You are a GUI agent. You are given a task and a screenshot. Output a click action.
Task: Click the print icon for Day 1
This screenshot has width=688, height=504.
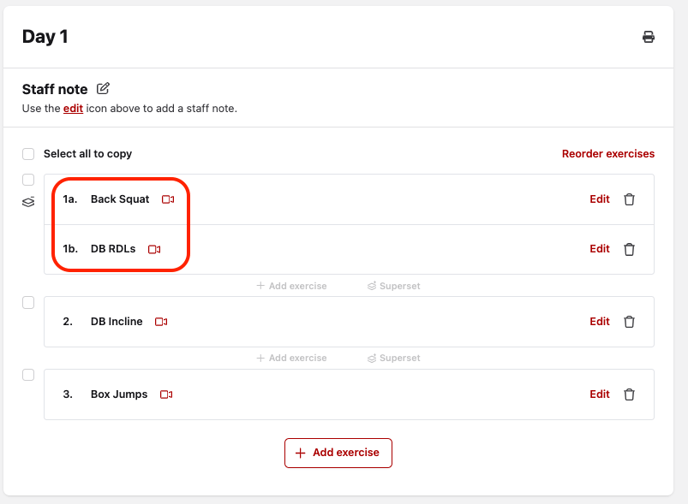click(x=648, y=37)
